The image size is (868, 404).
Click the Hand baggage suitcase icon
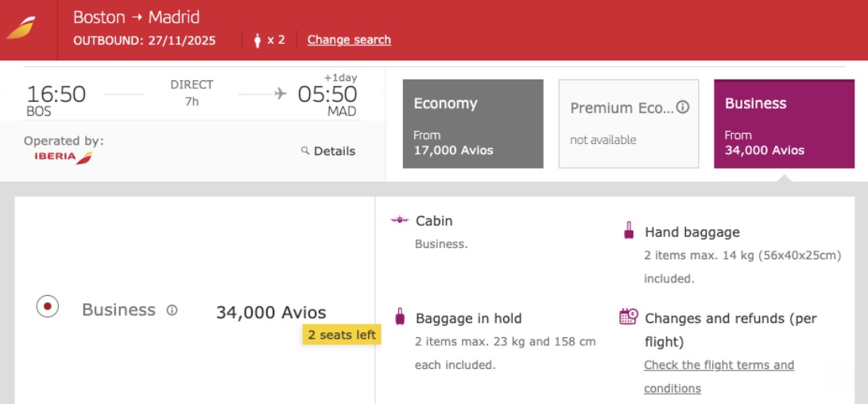(629, 231)
